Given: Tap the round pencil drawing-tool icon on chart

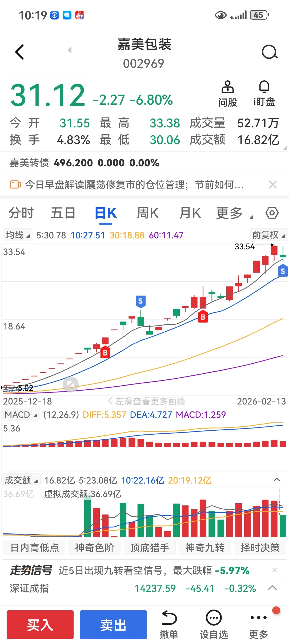Looking at the screenshot, I should [71, 384].
